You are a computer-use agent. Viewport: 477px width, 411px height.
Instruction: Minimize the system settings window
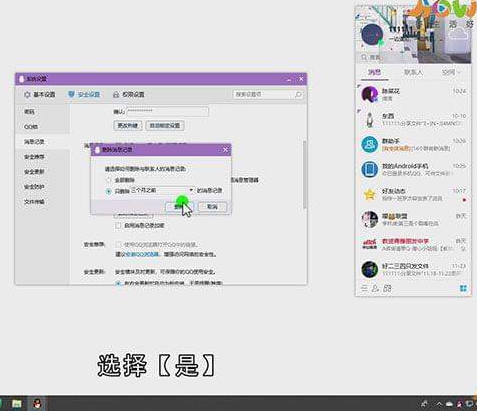pos(289,79)
